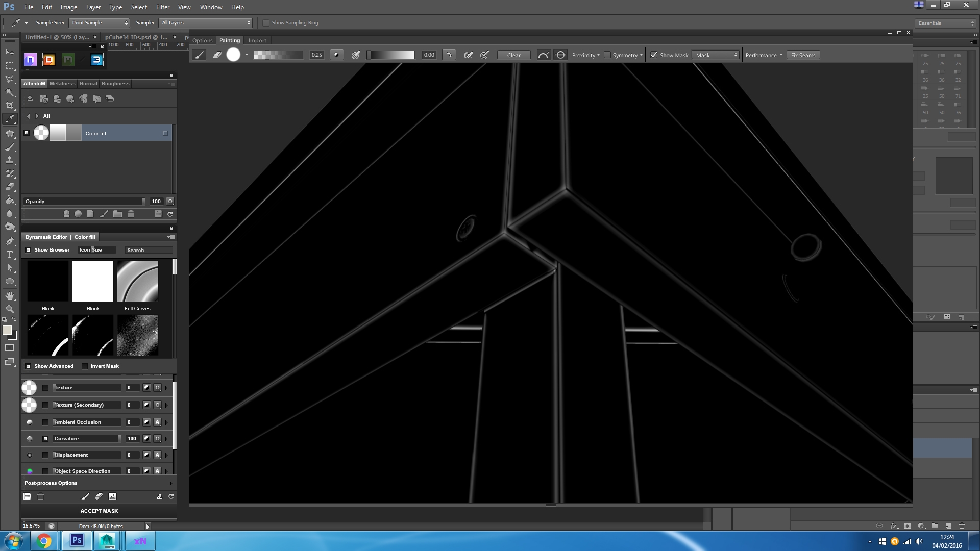Switch to the Roughness tab
The height and width of the screenshot is (551, 980).
(115, 84)
